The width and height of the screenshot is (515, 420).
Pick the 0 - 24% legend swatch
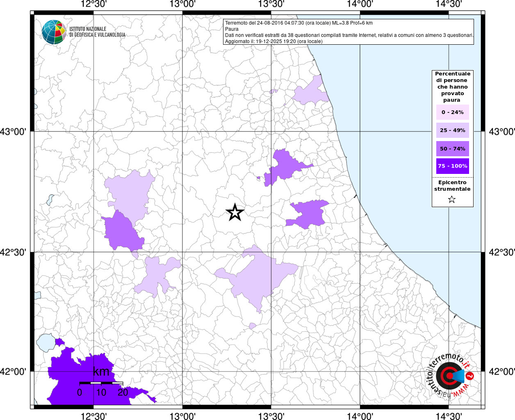(x=452, y=112)
